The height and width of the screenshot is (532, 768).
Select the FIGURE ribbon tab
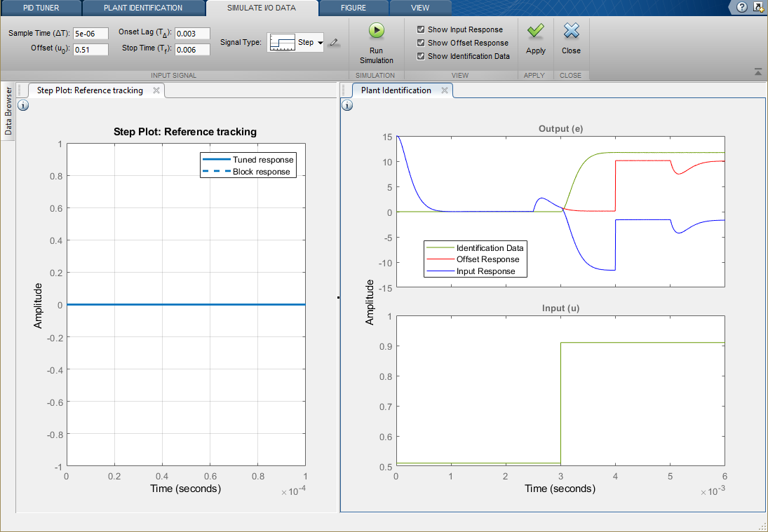353,8
